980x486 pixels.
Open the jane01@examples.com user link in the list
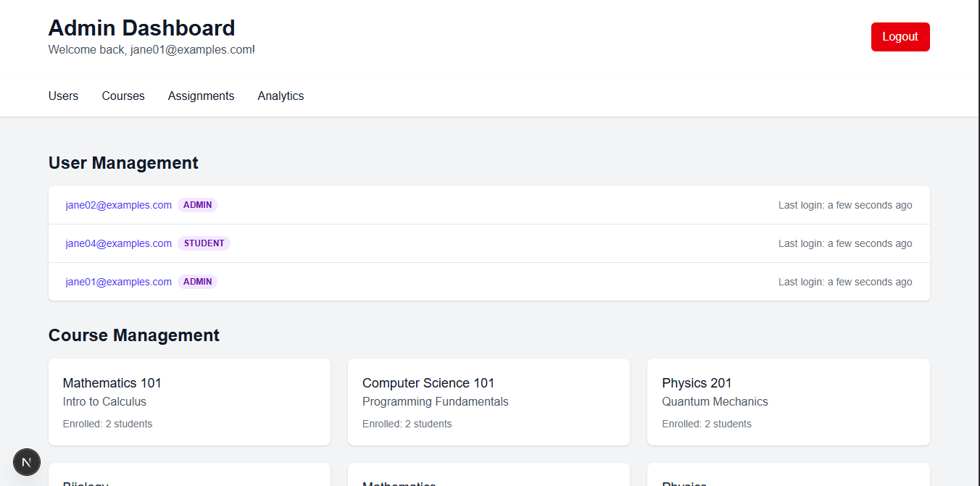coord(118,282)
